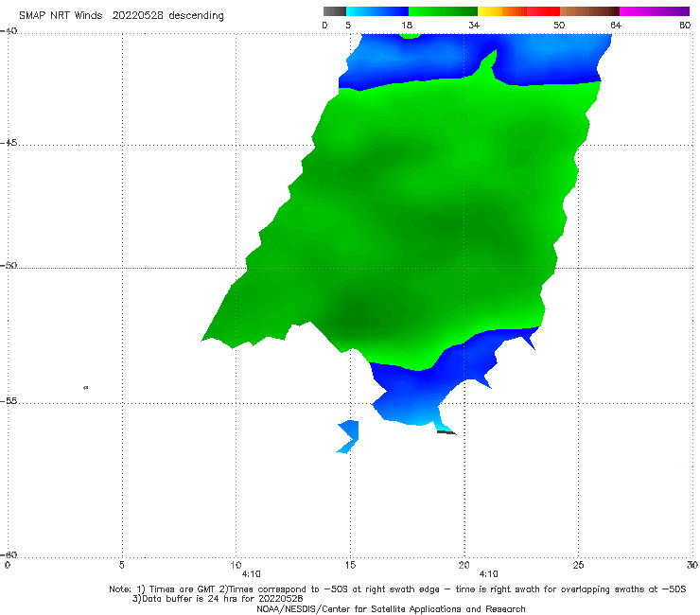700x615 pixels.
Task: Click the magenta-purple segment of the colorbar
Action: tap(655, 11)
